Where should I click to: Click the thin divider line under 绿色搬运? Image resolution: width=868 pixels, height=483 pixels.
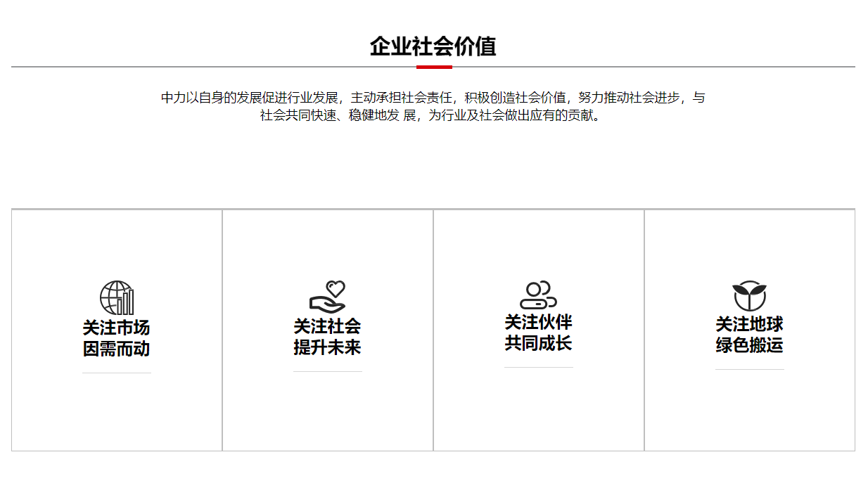tap(750, 369)
